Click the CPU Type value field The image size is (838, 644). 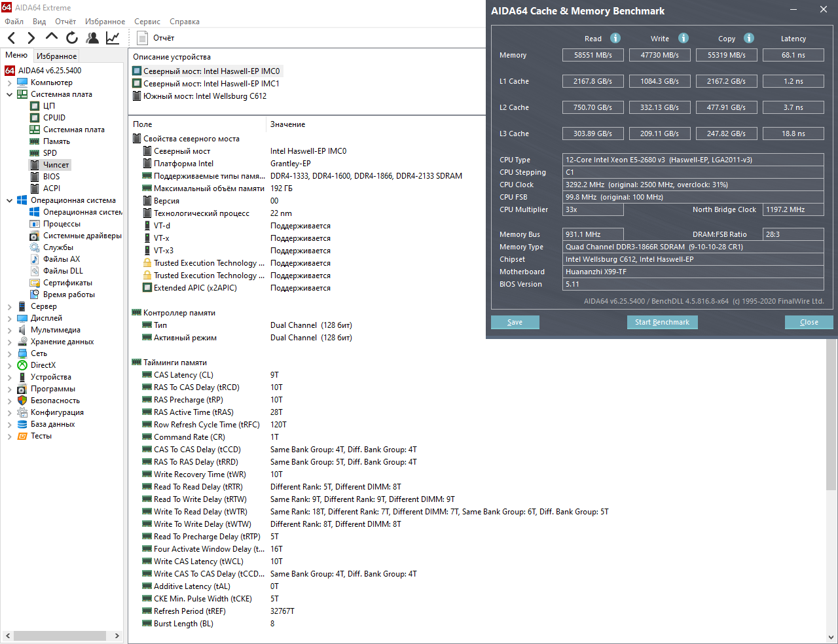tap(693, 160)
